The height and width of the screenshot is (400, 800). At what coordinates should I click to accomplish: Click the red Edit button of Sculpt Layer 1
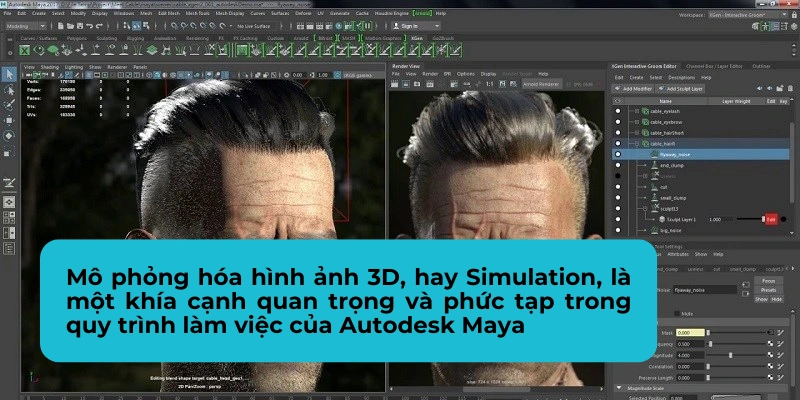point(771,219)
